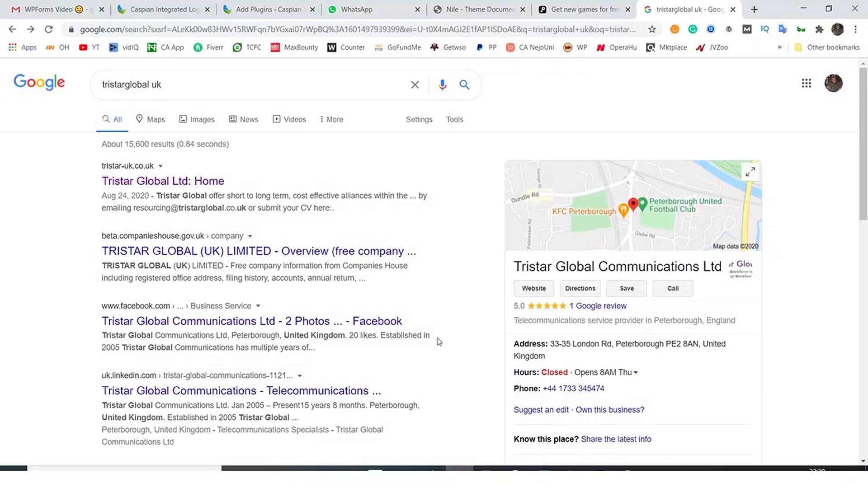Open Fiverr bookmark
Viewport: 868px width, 488px height.
click(x=208, y=47)
